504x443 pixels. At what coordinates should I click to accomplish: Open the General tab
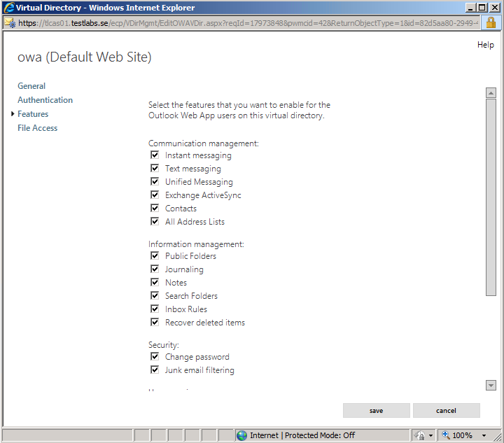tap(31, 86)
